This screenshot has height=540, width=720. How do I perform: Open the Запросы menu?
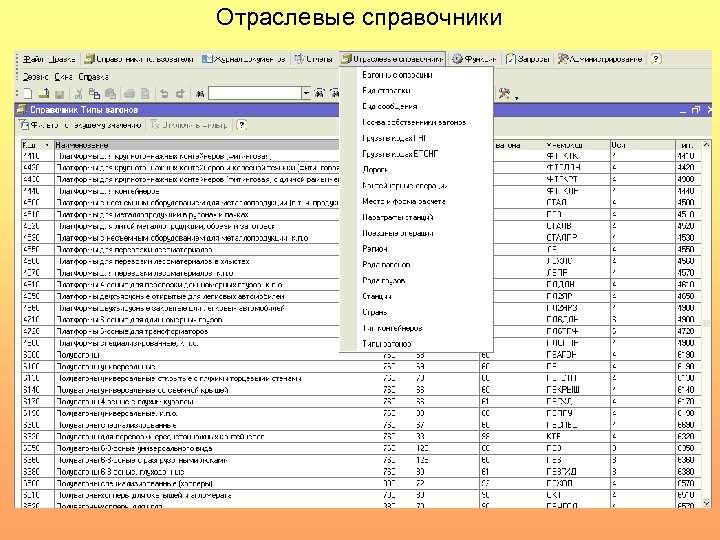pyautogui.click(x=528, y=59)
